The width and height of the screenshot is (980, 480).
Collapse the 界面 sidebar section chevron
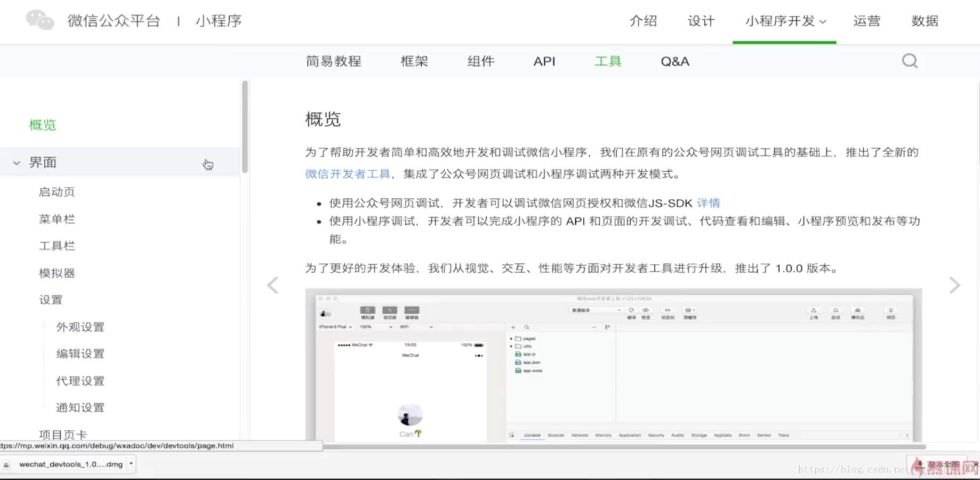point(17,163)
